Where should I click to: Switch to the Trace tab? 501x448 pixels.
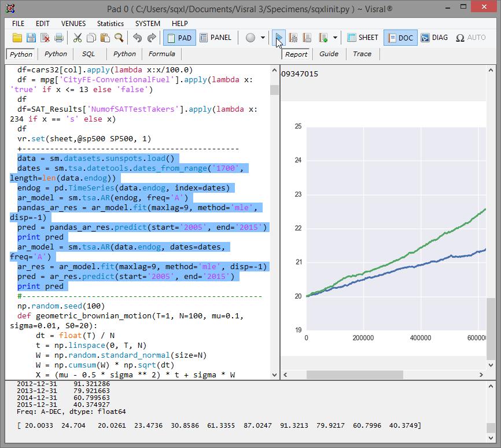click(x=362, y=54)
